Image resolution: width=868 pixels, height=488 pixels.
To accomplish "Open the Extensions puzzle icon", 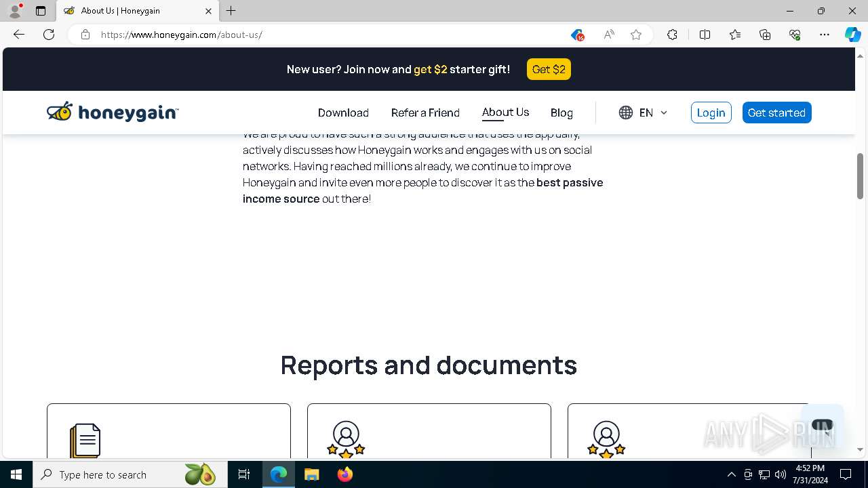I will [672, 35].
